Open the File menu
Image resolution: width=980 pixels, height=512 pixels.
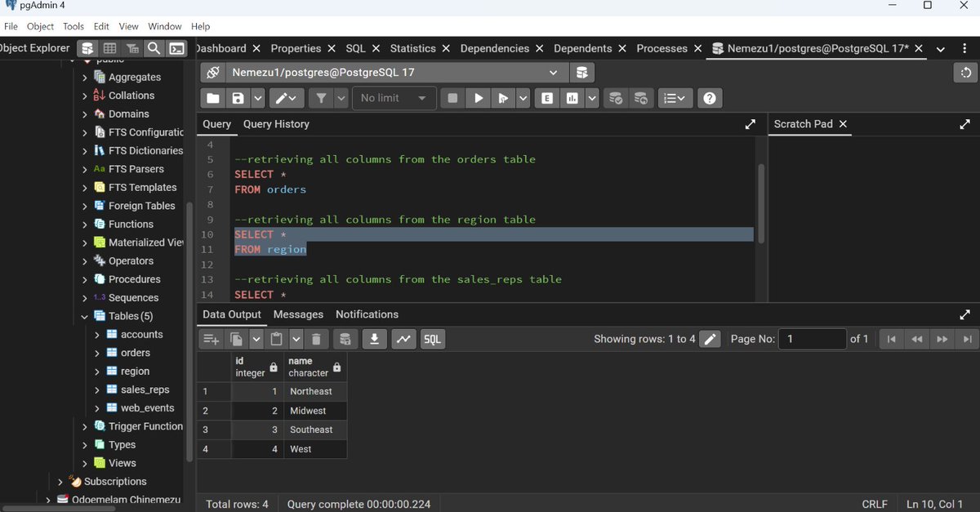(x=11, y=26)
